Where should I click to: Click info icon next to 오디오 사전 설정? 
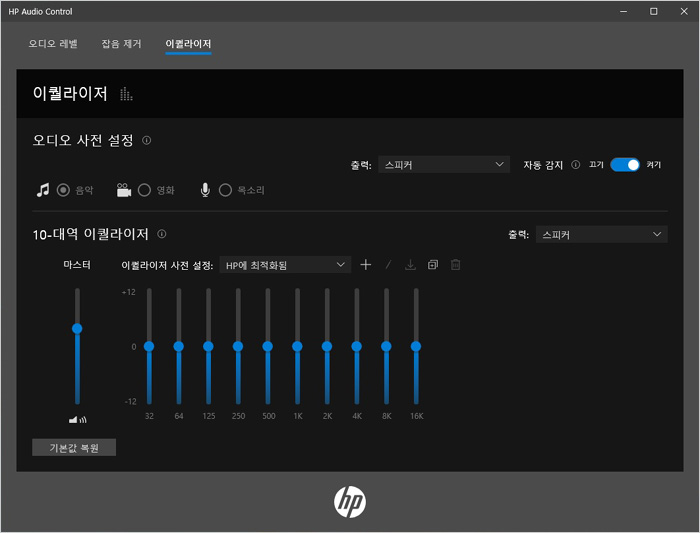click(x=147, y=141)
